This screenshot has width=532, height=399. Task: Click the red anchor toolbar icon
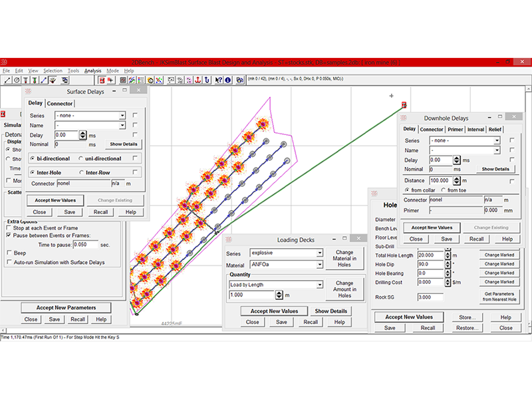click(198, 80)
